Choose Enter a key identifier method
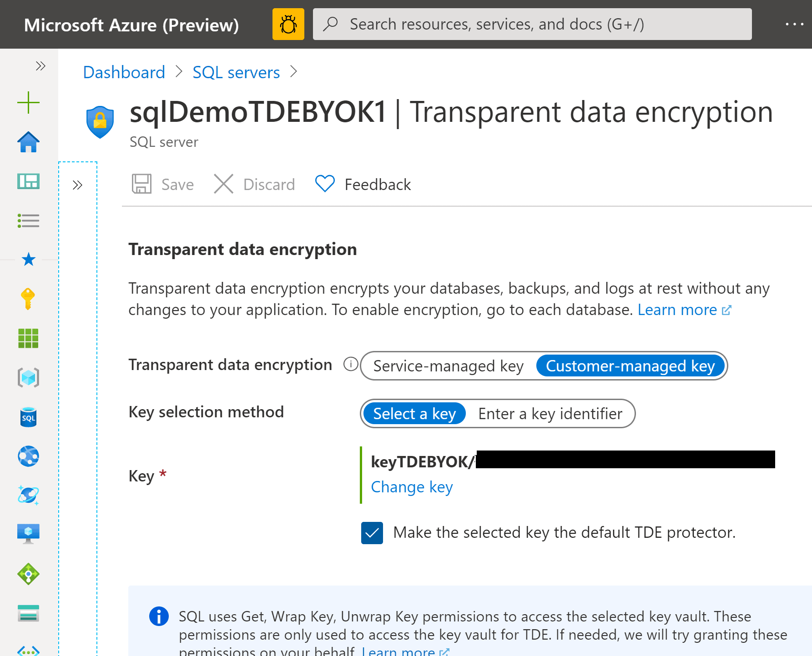 [x=550, y=414]
